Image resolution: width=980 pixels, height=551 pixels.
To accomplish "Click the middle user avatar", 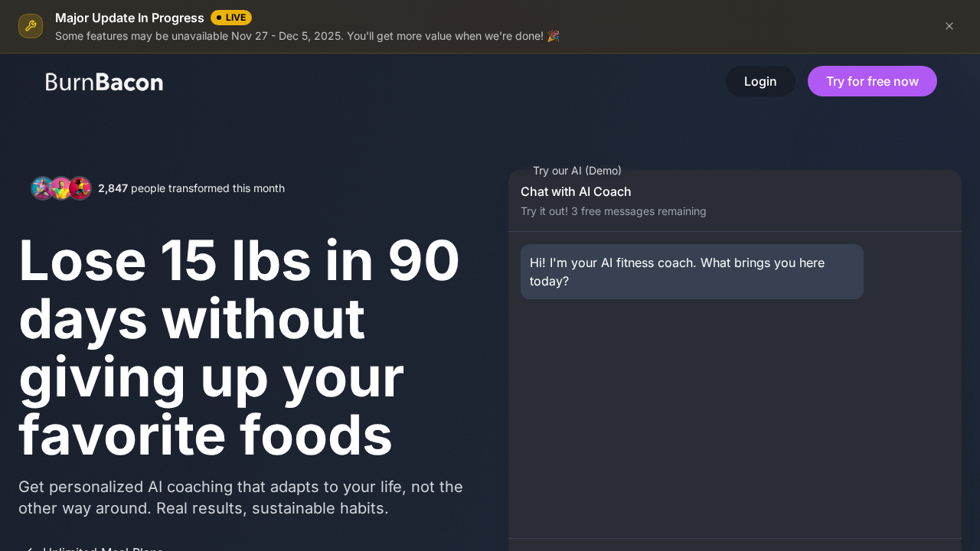I will coord(61,188).
